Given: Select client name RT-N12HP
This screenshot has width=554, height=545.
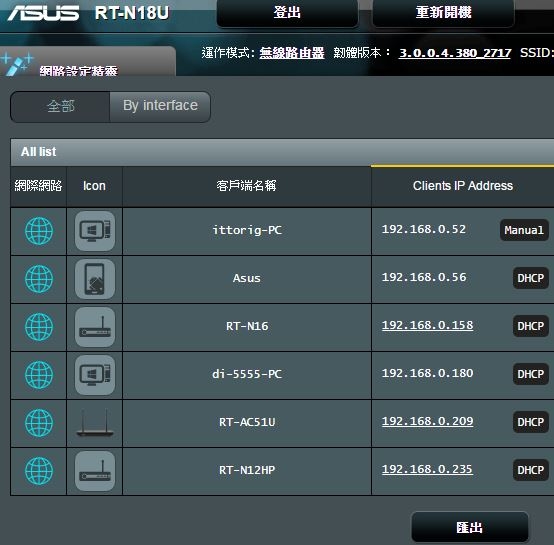Looking at the screenshot, I should pos(247,470).
